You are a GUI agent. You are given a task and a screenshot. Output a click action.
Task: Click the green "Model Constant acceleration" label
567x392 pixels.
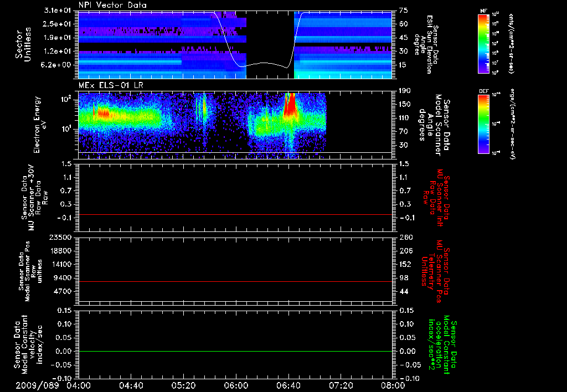pos(443,345)
